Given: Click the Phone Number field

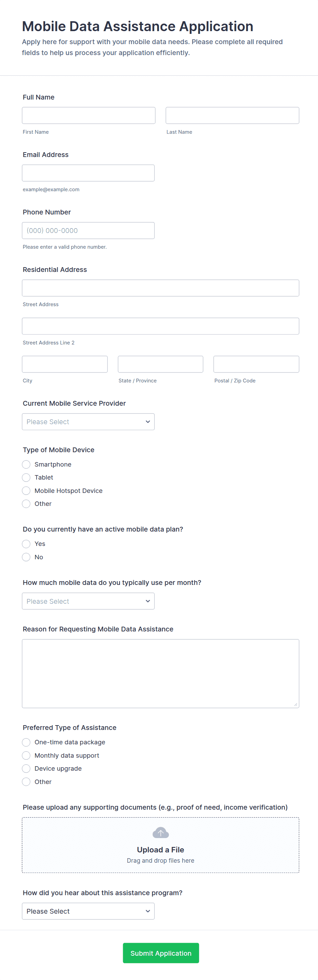Looking at the screenshot, I should 88,231.
